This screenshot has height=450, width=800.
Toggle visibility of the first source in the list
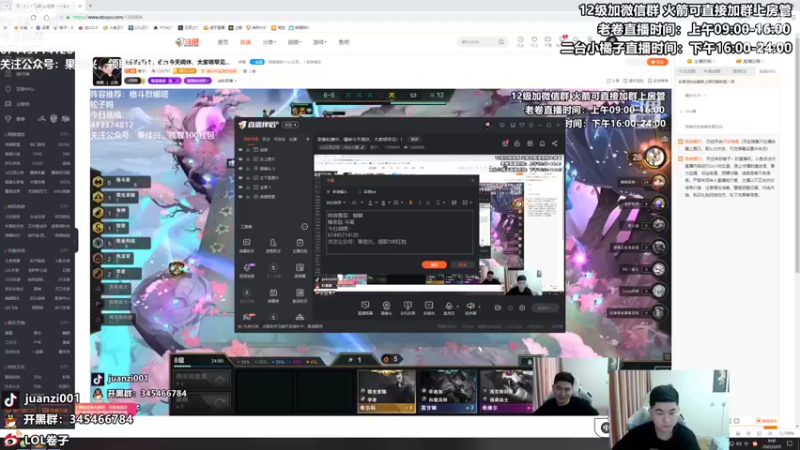(240, 150)
